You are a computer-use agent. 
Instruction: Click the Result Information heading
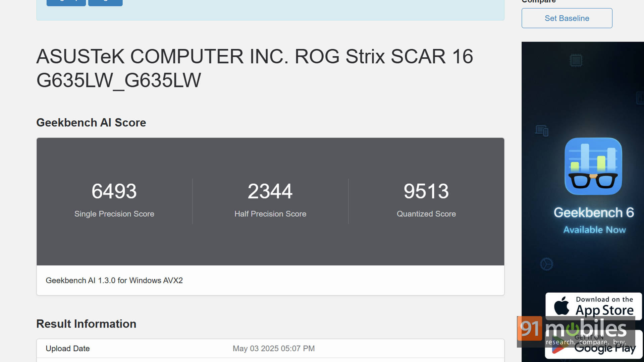(86, 324)
